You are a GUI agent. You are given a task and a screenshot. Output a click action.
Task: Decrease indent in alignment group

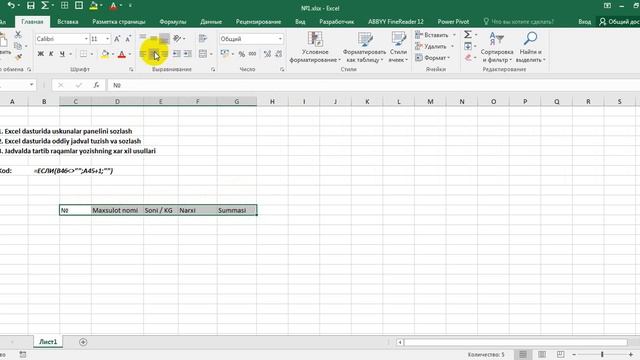[177, 54]
